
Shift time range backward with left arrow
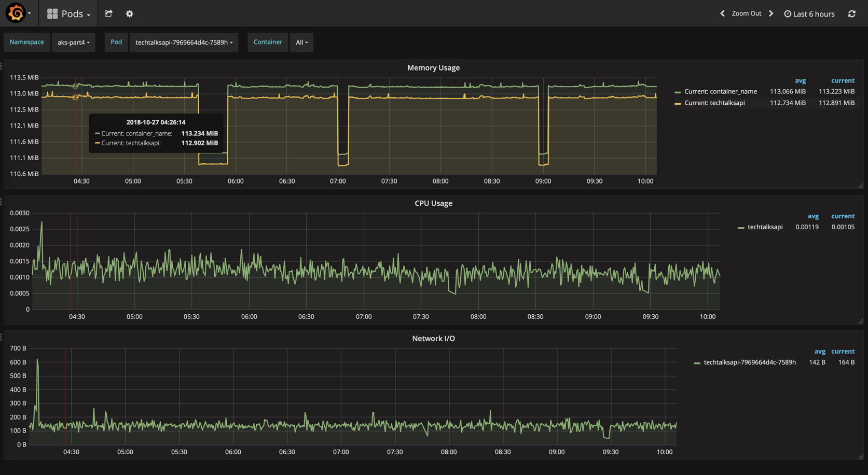722,13
